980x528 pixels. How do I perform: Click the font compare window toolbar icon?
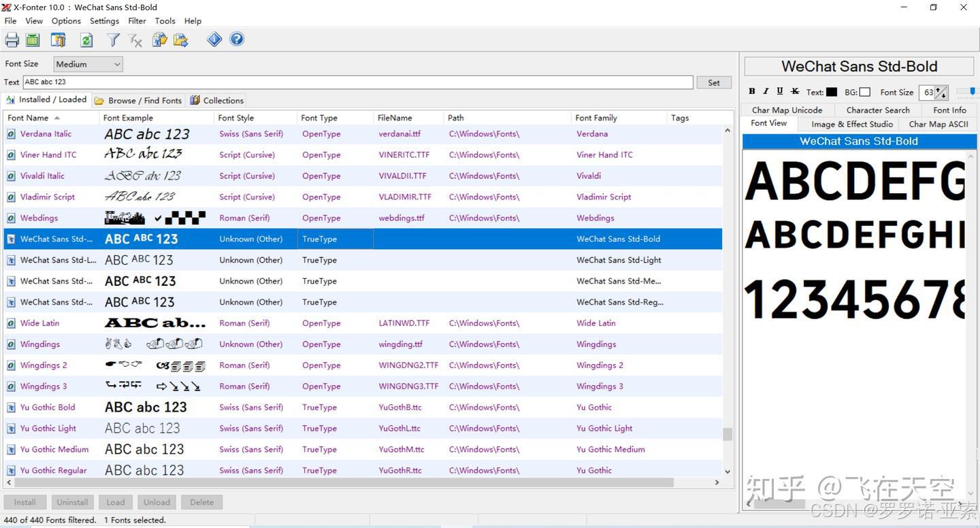(59, 40)
